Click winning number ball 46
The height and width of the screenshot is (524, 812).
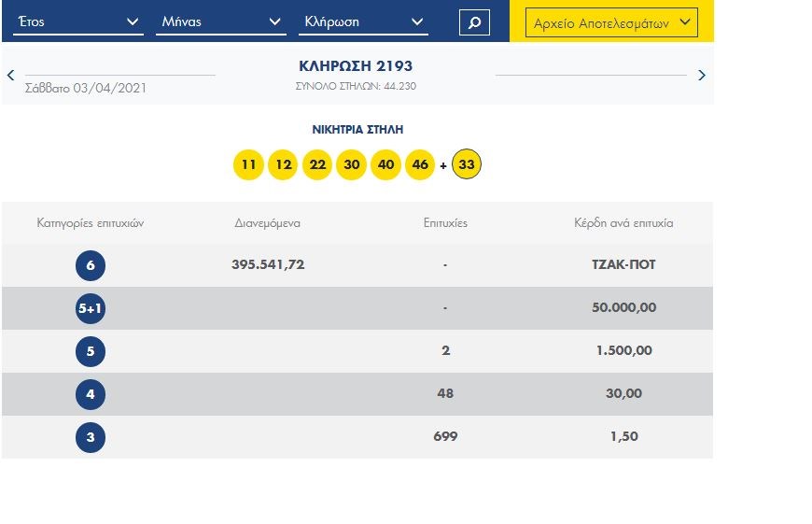(420, 165)
